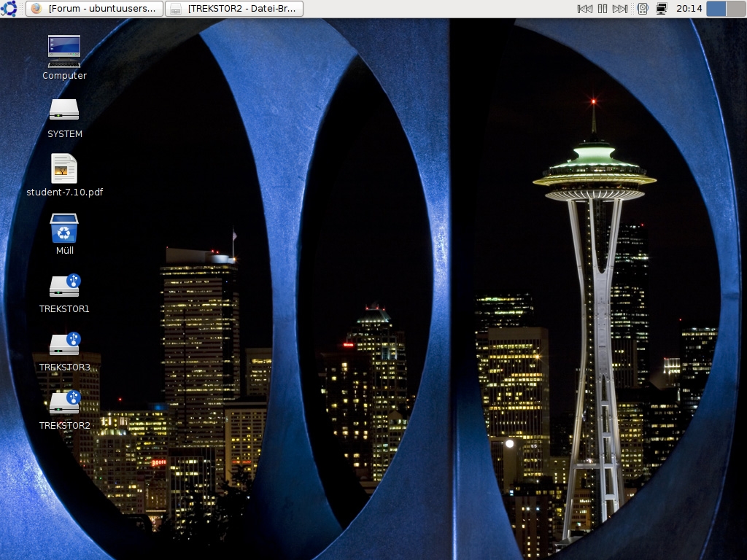
Task: Click the 20:14 clock in panel
Action: click(x=689, y=9)
